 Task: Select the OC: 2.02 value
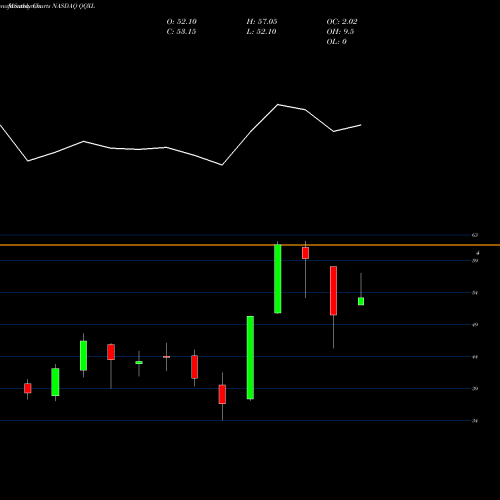click(x=342, y=21)
